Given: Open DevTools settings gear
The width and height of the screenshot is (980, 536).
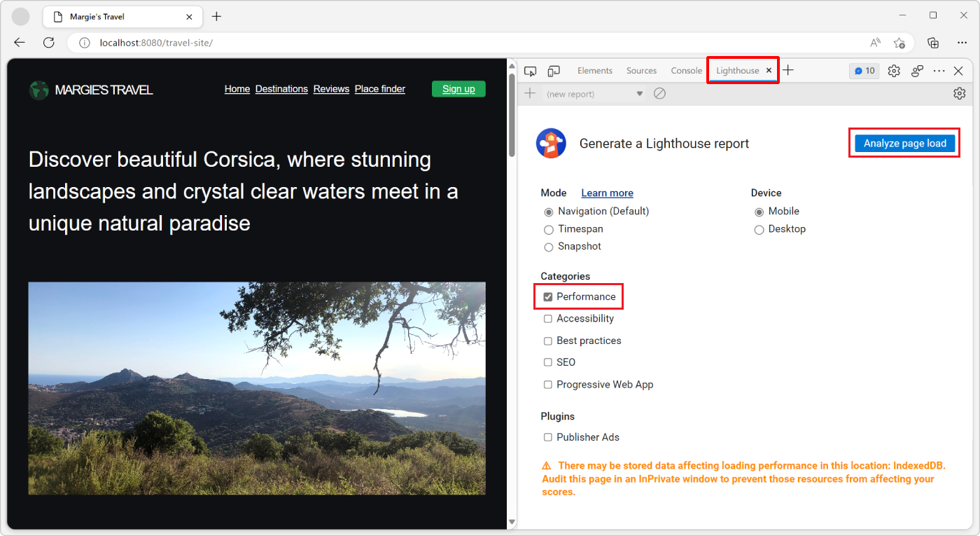Looking at the screenshot, I should click(x=894, y=70).
